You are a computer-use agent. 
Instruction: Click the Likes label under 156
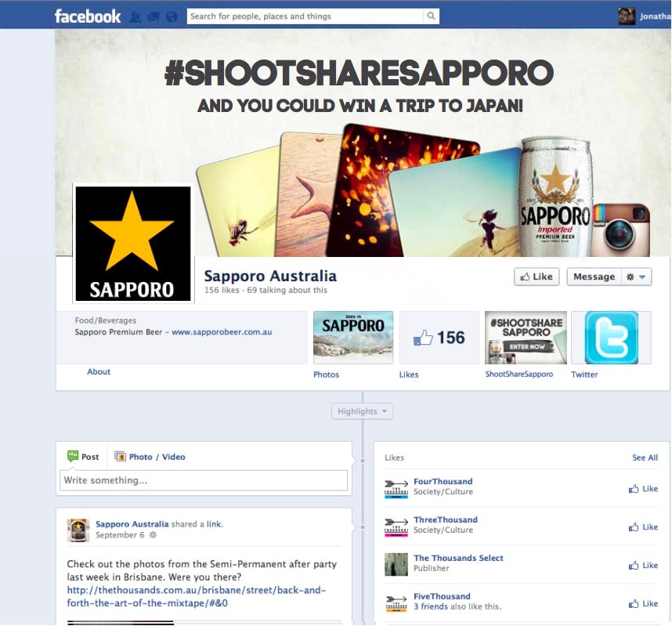(x=409, y=375)
